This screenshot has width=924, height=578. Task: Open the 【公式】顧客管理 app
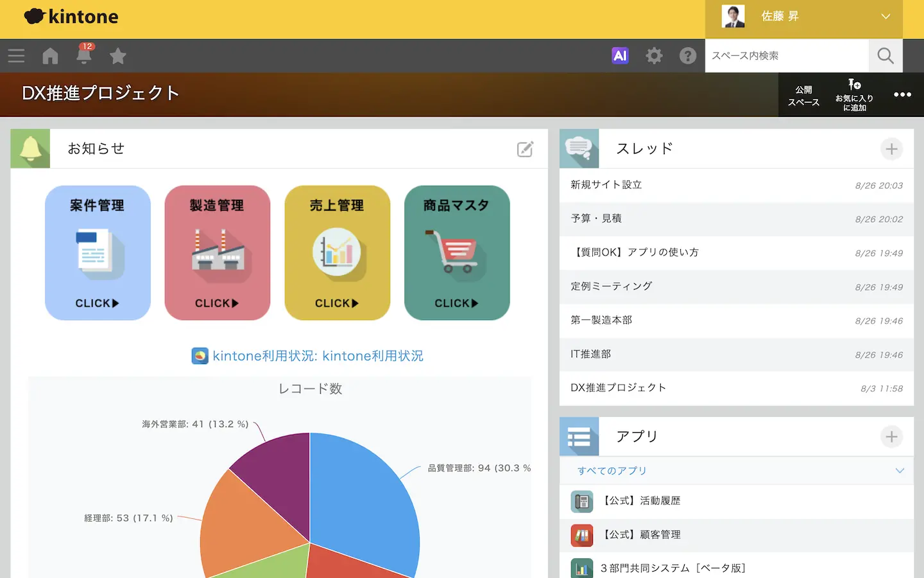pos(642,534)
